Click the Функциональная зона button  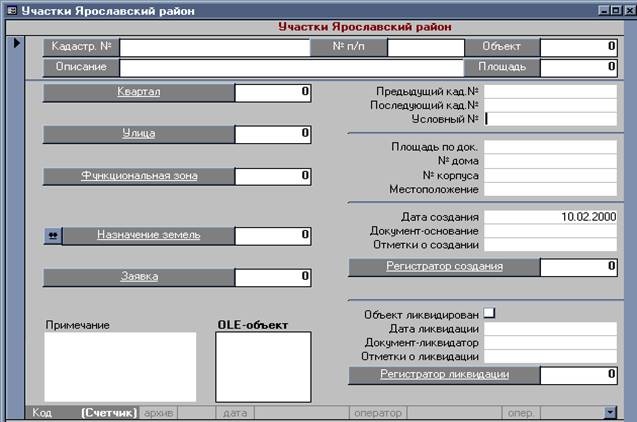(x=139, y=176)
